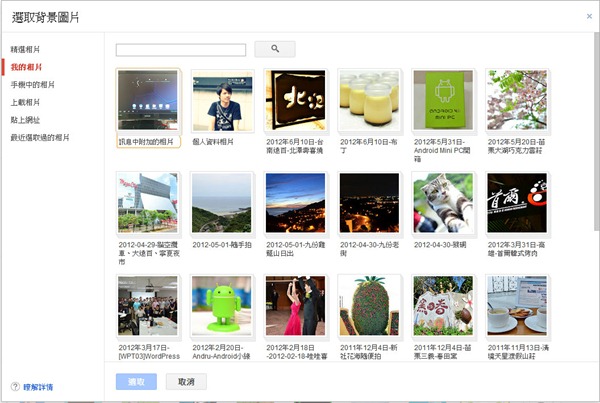Click the 2012年3月17日-[WPT03]WordPress caption
This screenshot has width=600, height=403.
pyautogui.click(x=149, y=352)
